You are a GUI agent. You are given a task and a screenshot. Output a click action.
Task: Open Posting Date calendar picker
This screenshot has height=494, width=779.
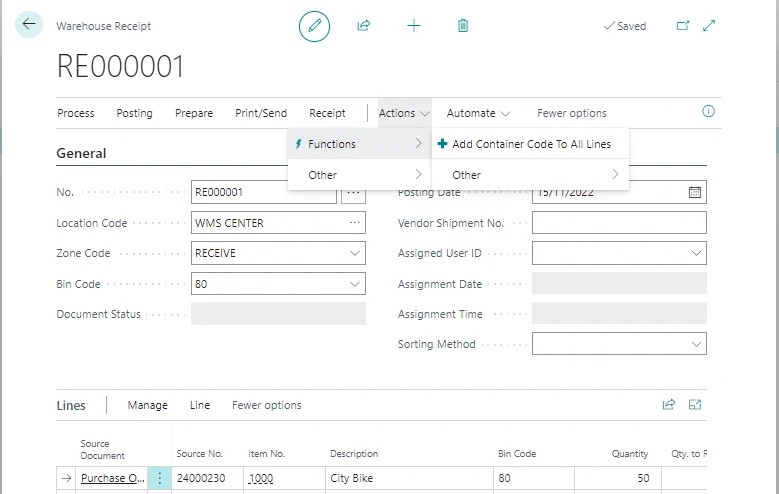point(695,193)
